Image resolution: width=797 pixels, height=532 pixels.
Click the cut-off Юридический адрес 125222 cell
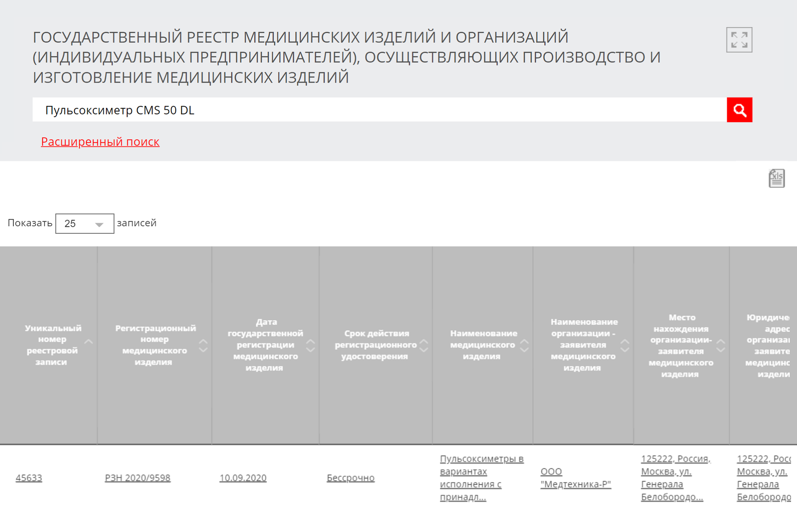[764, 478]
